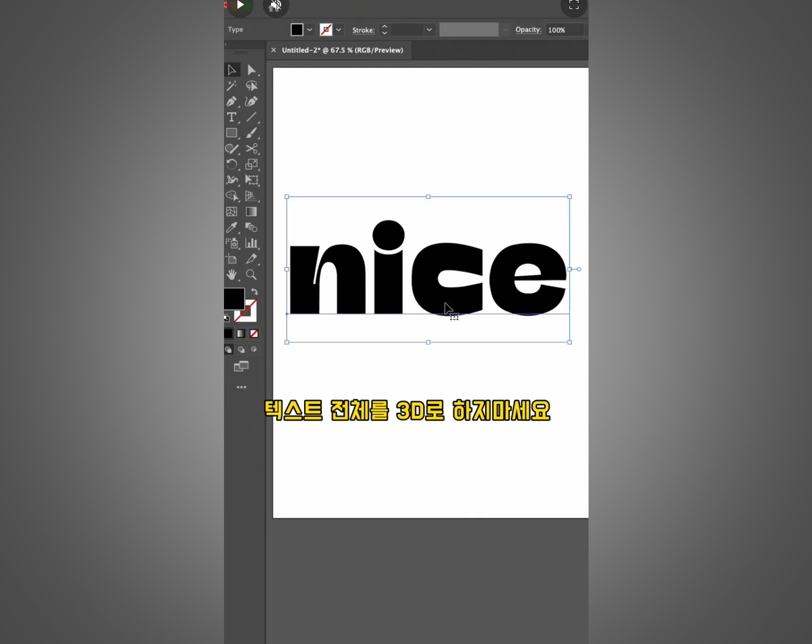Close the Untitled-2 document tab
Image resolution: width=812 pixels, height=644 pixels.
[273, 50]
